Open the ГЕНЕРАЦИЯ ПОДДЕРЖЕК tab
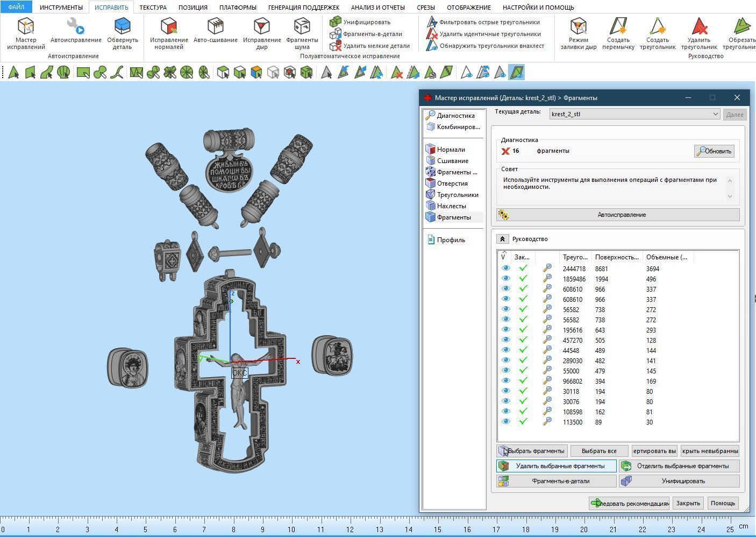This screenshot has width=756, height=537. pyautogui.click(x=304, y=8)
